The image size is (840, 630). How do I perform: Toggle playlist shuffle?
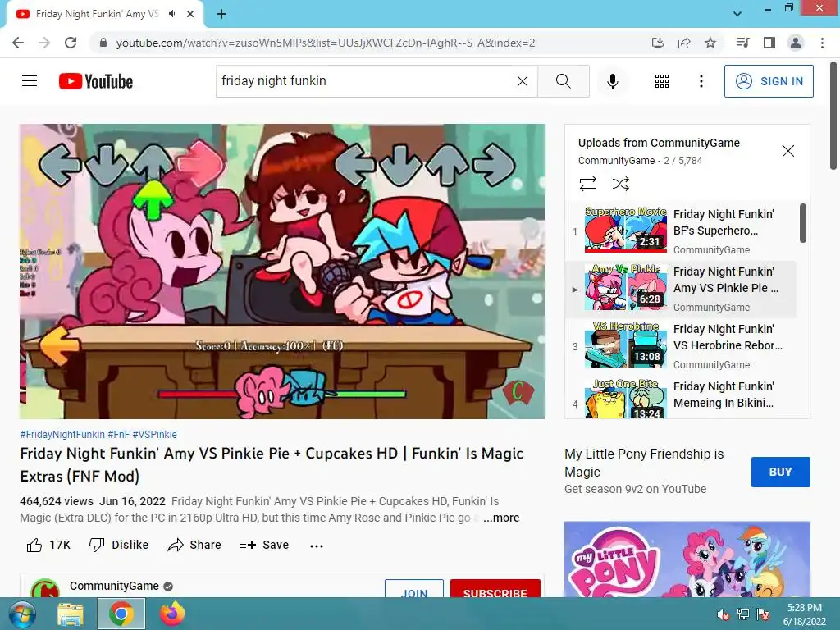click(620, 184)
